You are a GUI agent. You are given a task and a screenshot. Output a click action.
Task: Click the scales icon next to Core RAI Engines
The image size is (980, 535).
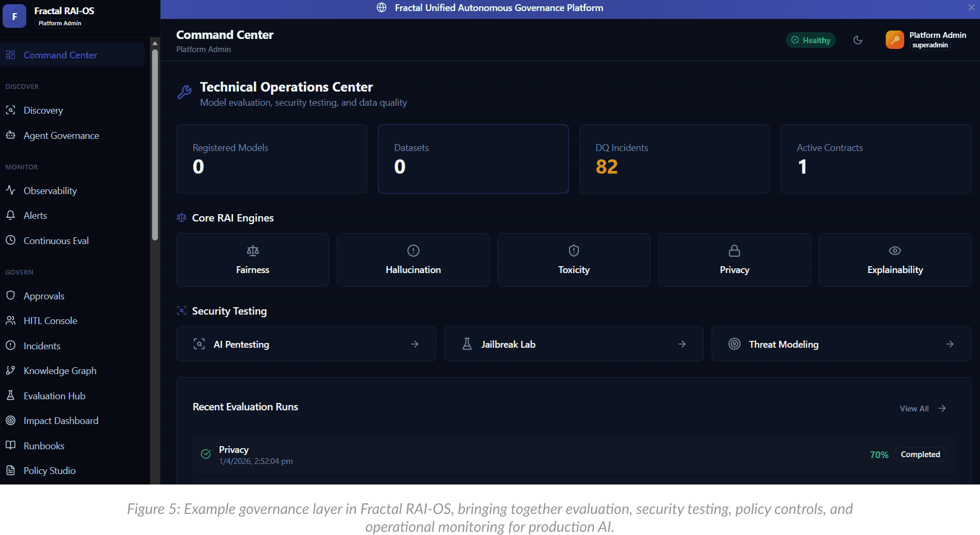point(182,217)
